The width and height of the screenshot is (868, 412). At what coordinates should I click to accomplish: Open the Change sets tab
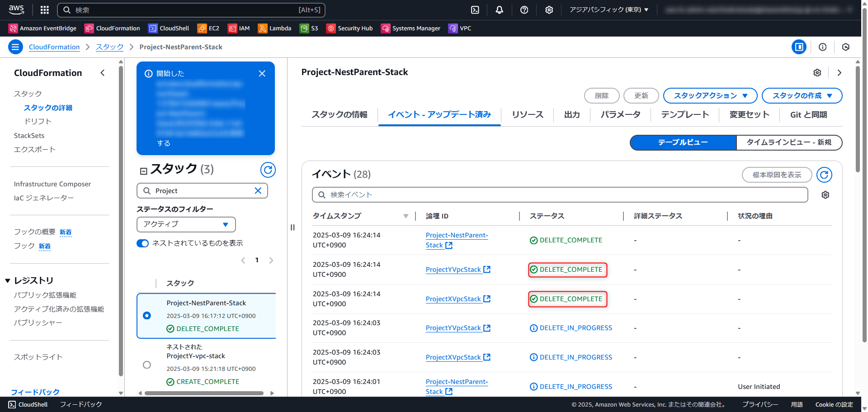(x=749, y=114)
